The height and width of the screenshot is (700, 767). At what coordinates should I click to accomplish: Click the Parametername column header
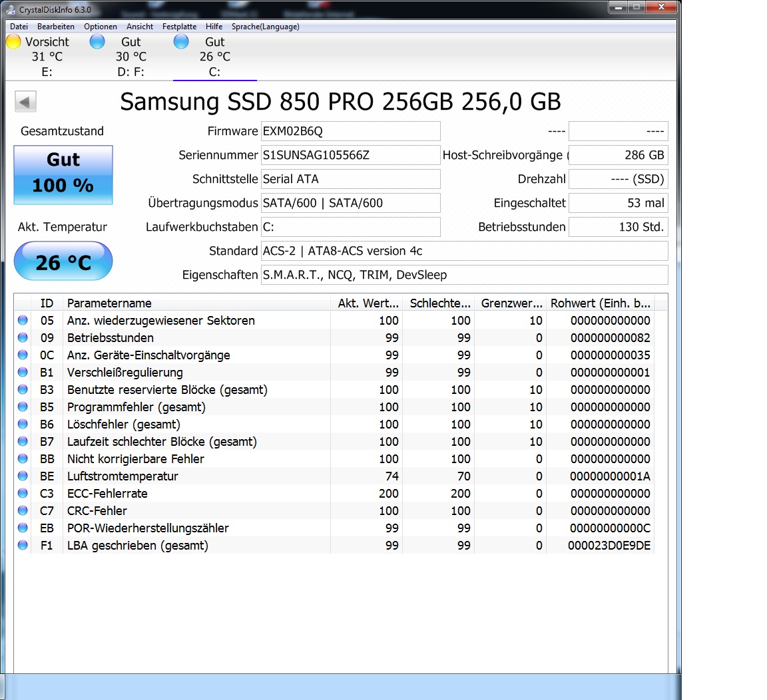[196, 303]
